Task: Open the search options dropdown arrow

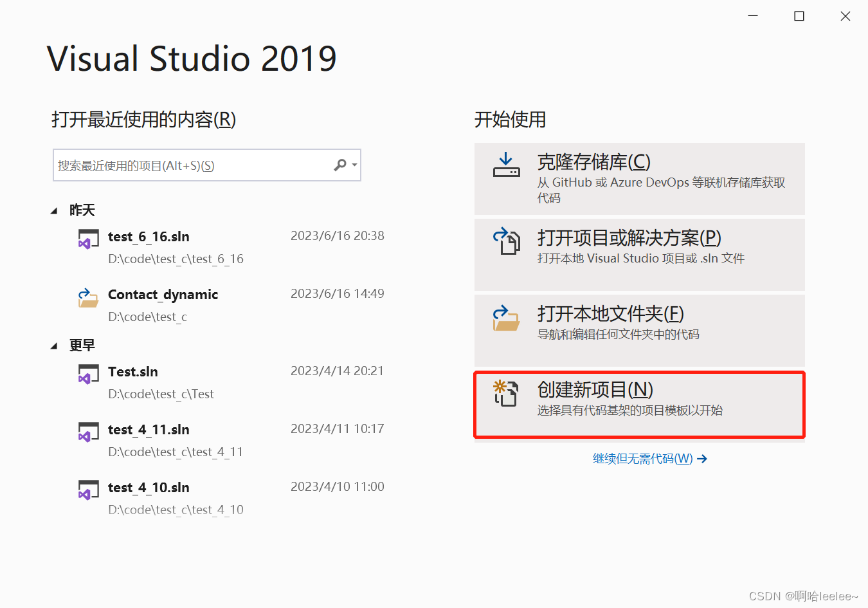Action: pos(354,165)
